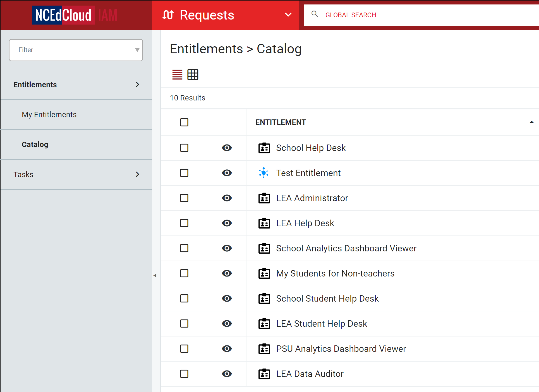This screenshot has height=392, width=539.
Task: Focus the Global Search input field
Action: (x=421, y=15)
